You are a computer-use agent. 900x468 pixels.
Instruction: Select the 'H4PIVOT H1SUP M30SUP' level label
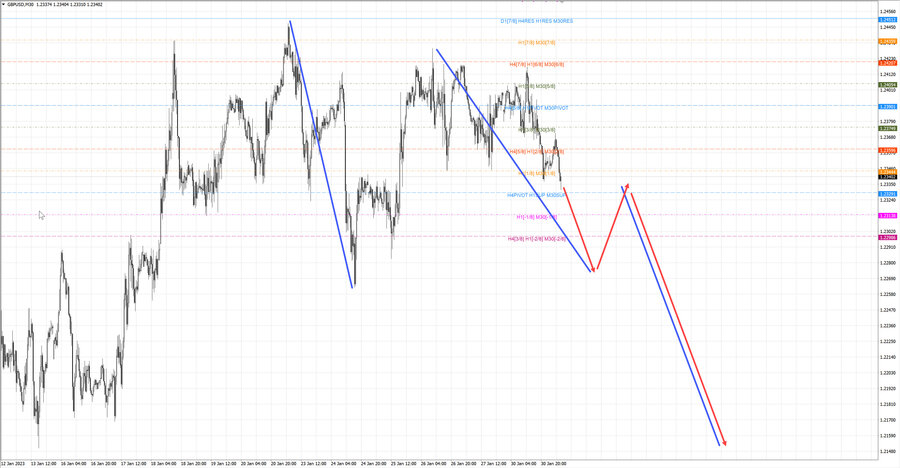coord(536,195)
